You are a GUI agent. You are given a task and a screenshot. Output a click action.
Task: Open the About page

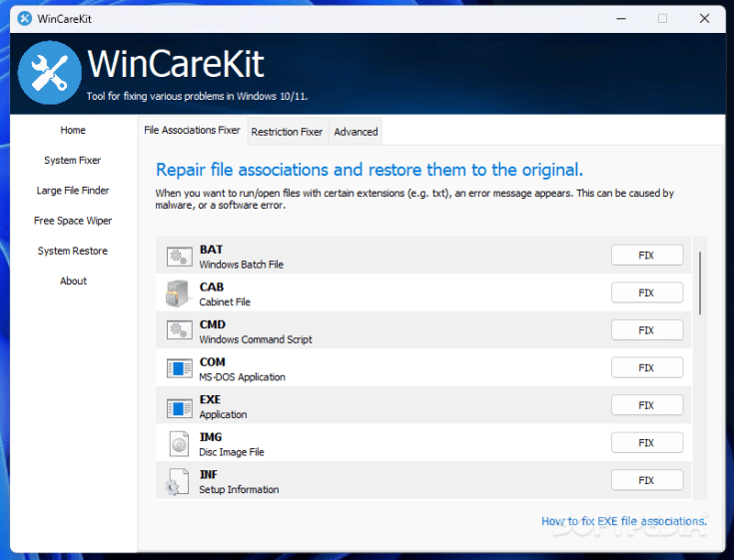coord(74,280)
